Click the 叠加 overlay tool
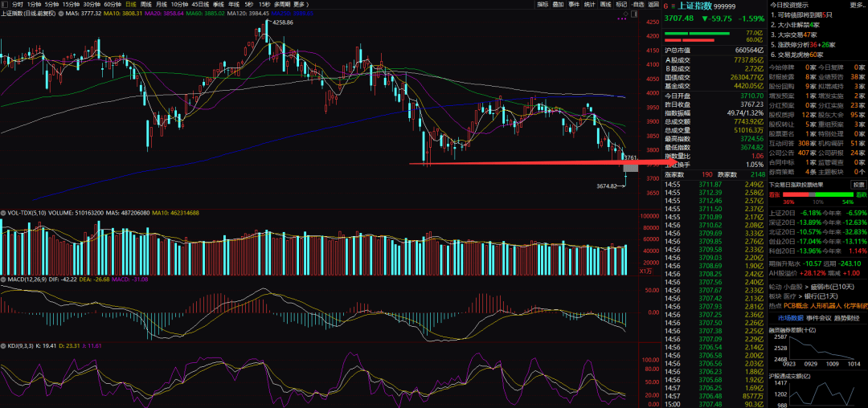 (558, 5)
